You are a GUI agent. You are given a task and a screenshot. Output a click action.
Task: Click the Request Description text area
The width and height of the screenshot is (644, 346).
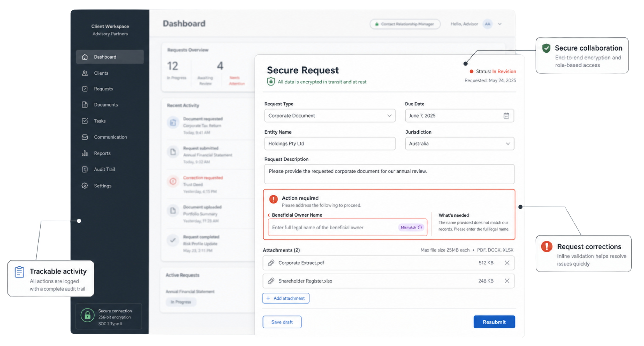pos(389,174)
